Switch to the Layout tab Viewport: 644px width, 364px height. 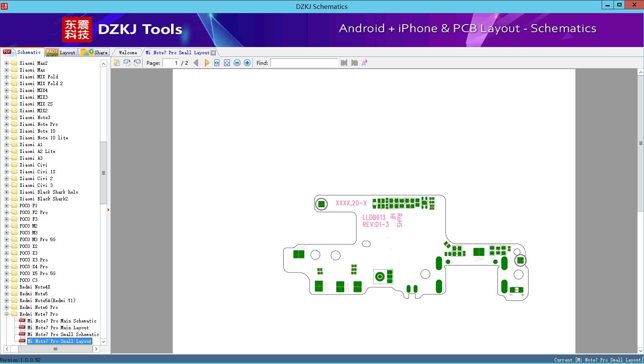pos(61,53)
